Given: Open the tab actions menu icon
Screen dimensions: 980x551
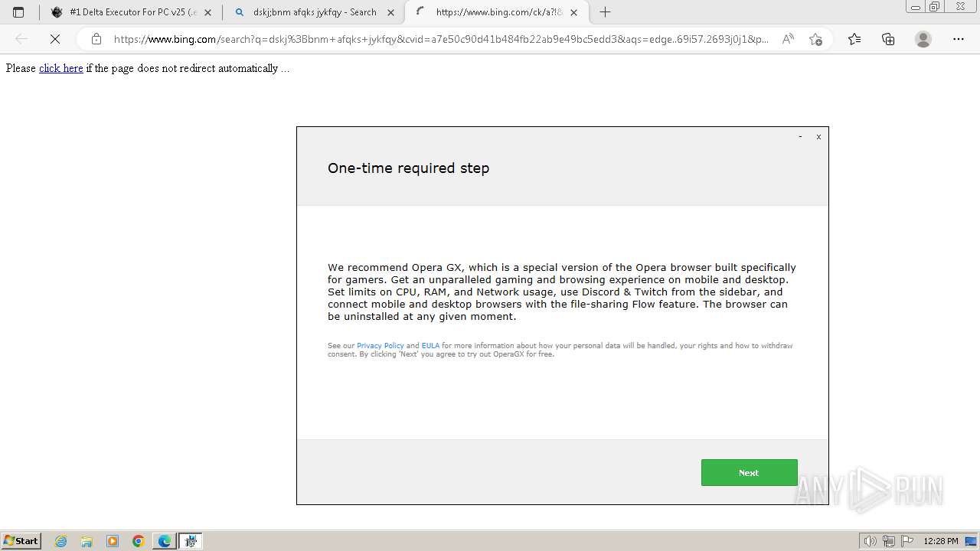Looking at the screenshot, I should click(x=18, y=12).
